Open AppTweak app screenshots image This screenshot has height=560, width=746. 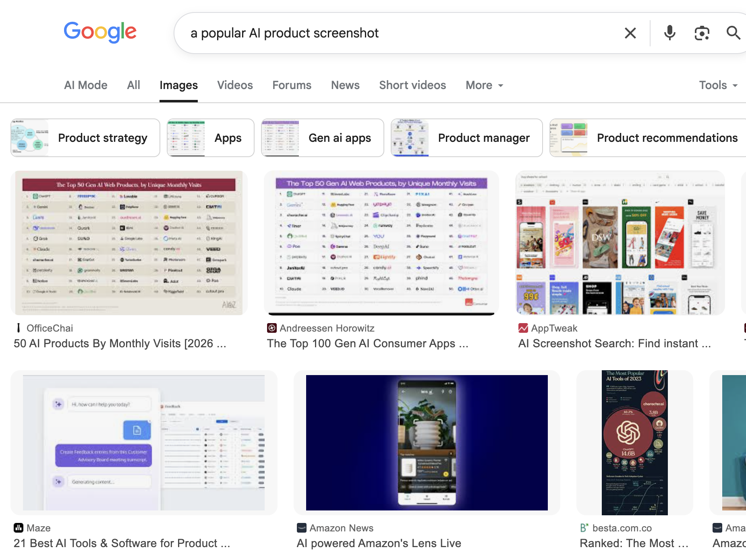[x=620, y=243]
